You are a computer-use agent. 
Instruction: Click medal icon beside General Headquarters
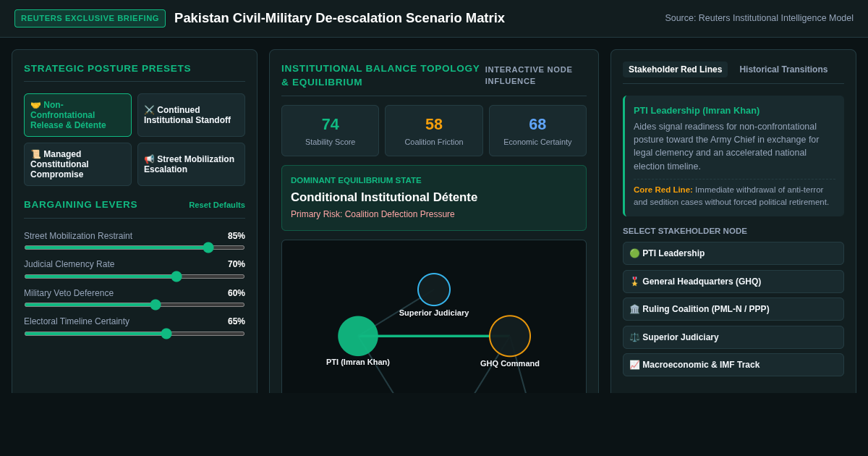click(634, 282)
